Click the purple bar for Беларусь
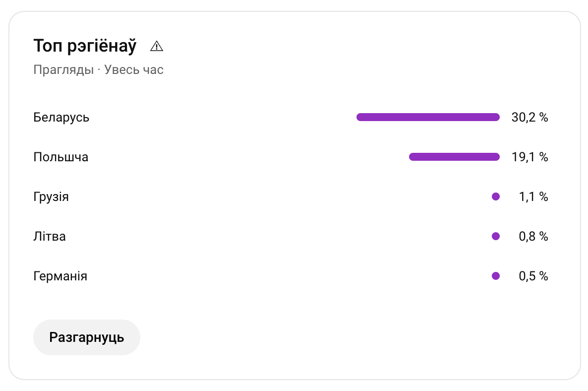The height and width of the screenshot is (391, 588). [428, 117]
